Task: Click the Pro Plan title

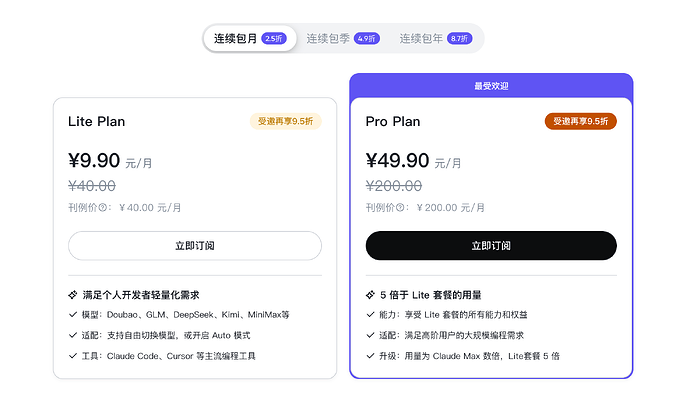Action: (393, 121)
